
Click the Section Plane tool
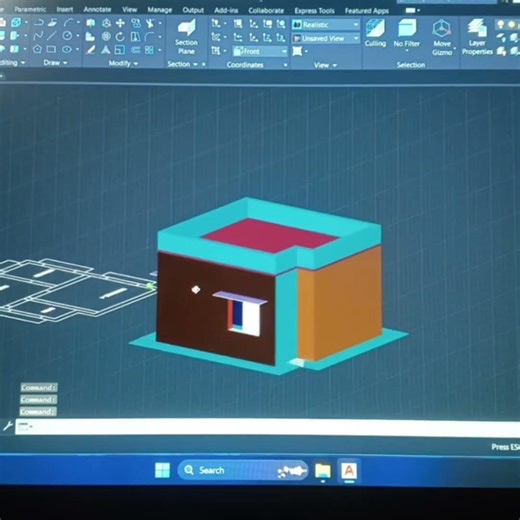tap(186, 37)
